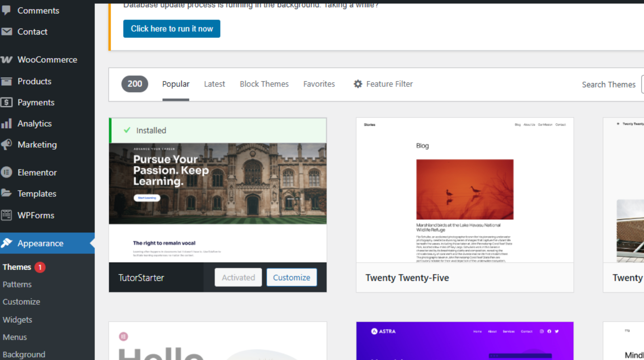Open the Feature Filter options

pos(384,84)
